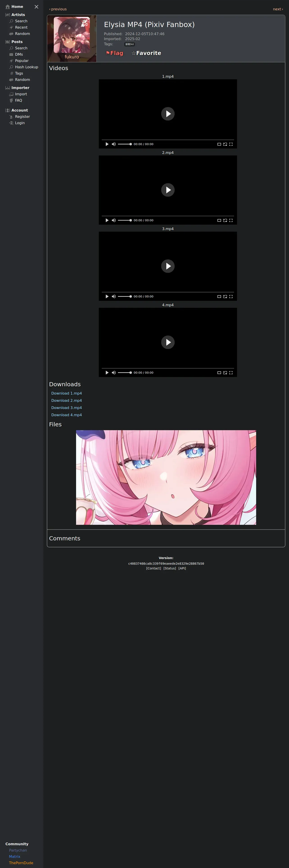Enter fullscreen on 4.mp4
The height and width of the screenshot is (868, 289).
[231, 373]
